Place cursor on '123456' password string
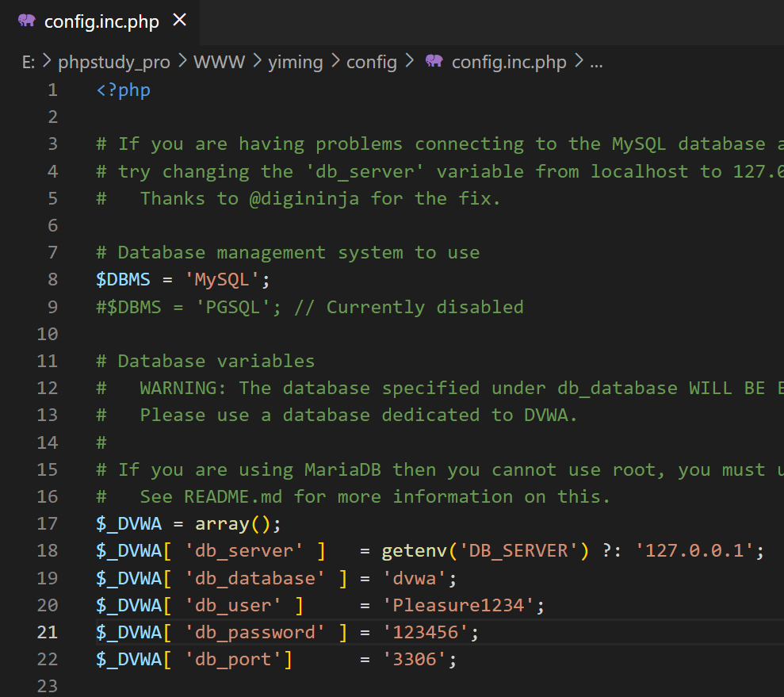This screenshot has width=784, height=697. tap(426, 632)
